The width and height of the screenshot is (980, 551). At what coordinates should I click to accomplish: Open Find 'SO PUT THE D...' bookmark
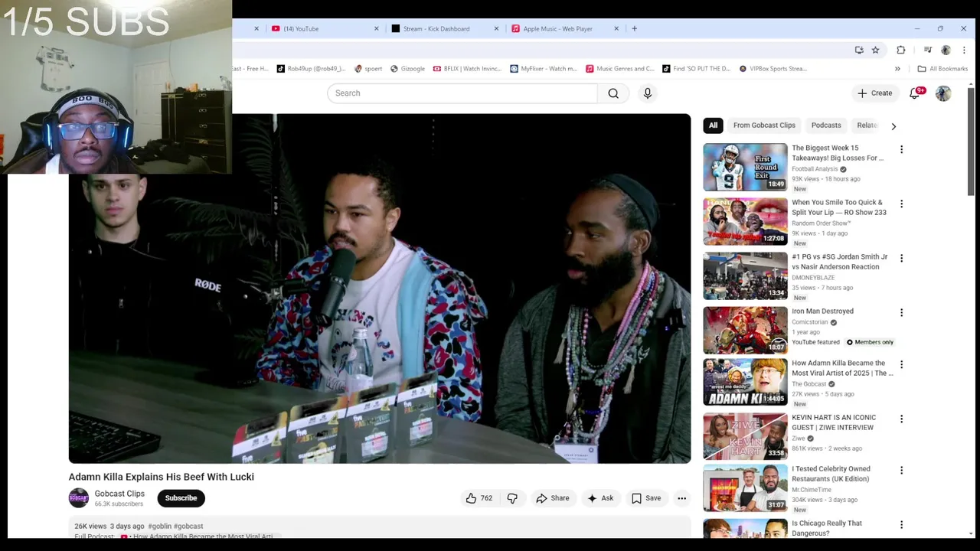(x=697, y=69)
